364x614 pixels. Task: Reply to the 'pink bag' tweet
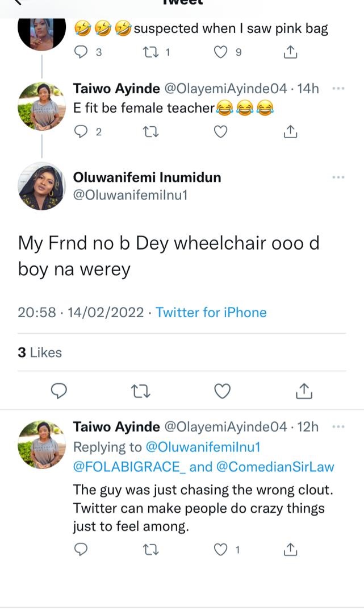pos(82,53)
